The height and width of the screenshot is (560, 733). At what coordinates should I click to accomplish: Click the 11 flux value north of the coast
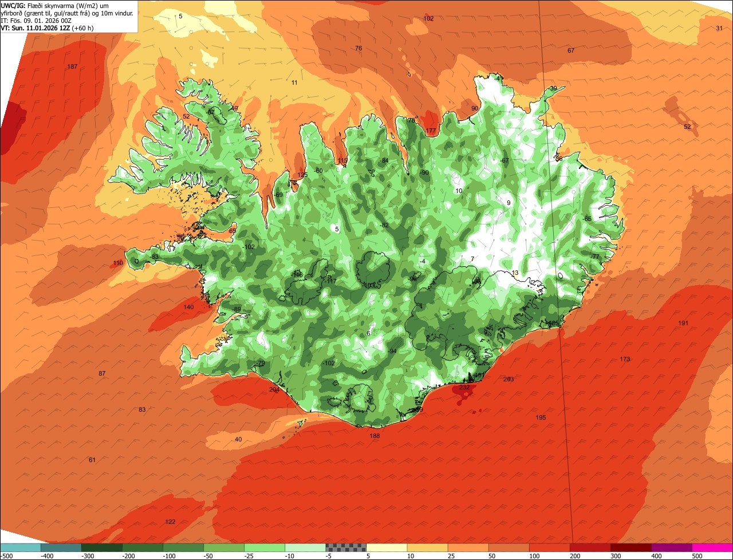(294, 83)
